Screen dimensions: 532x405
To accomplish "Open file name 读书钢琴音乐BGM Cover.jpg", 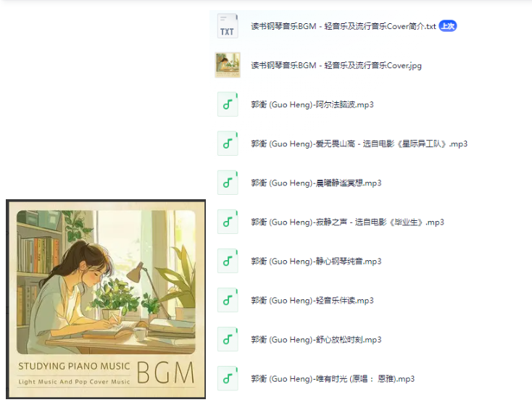I will point(336,65).
